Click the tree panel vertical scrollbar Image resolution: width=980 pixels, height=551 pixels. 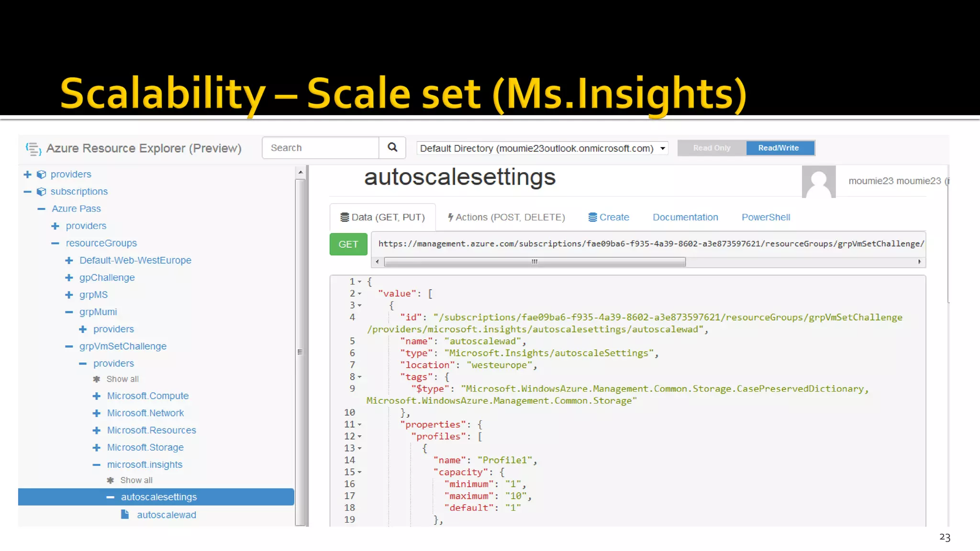pyautogui.click(x=300, y=353)
